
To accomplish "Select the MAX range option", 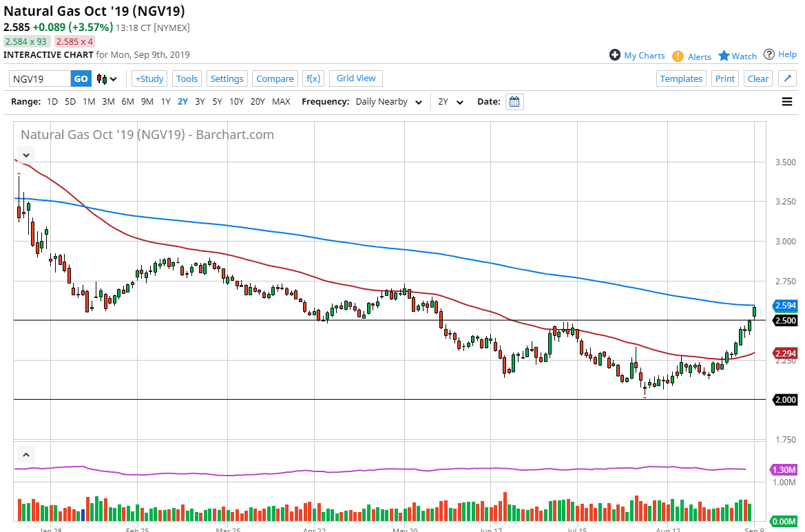I will click(x=281, y=102).
